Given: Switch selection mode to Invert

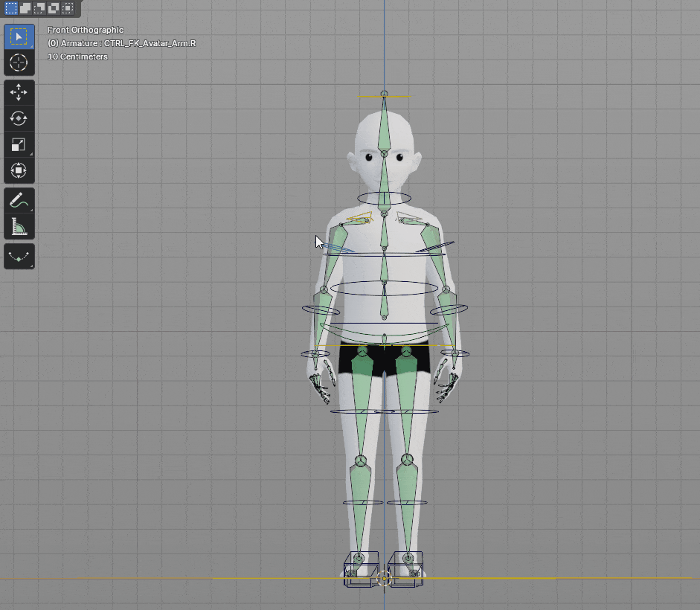Looking at the screenshot, I should click(x=54, y=8).
